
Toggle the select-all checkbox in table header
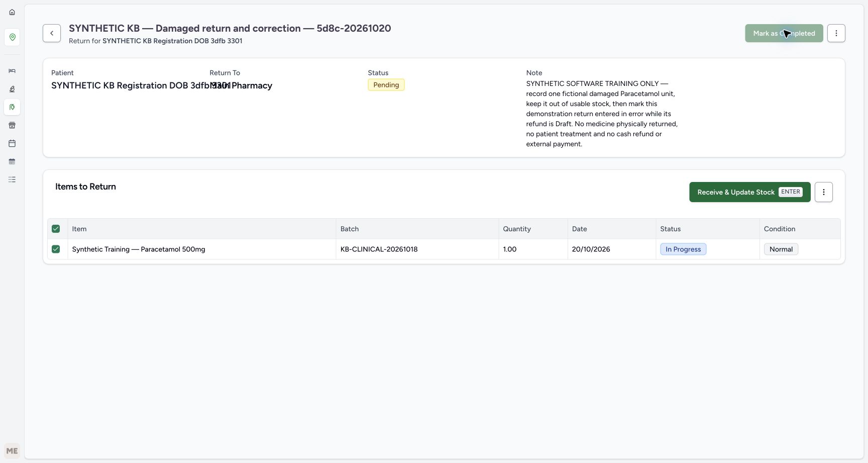(56, 229)
